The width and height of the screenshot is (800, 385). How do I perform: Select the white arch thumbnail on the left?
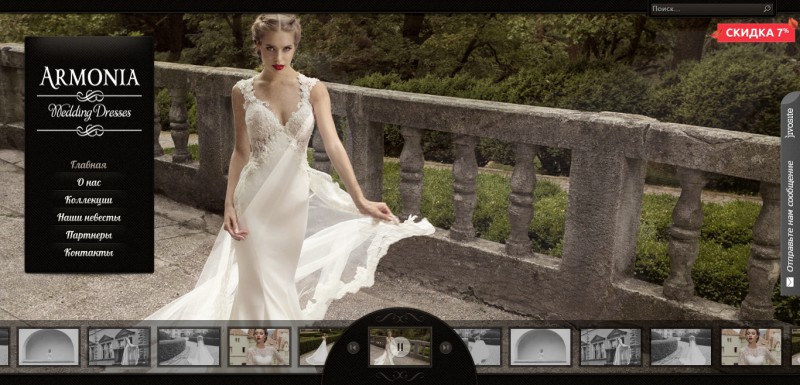[49, 347]
